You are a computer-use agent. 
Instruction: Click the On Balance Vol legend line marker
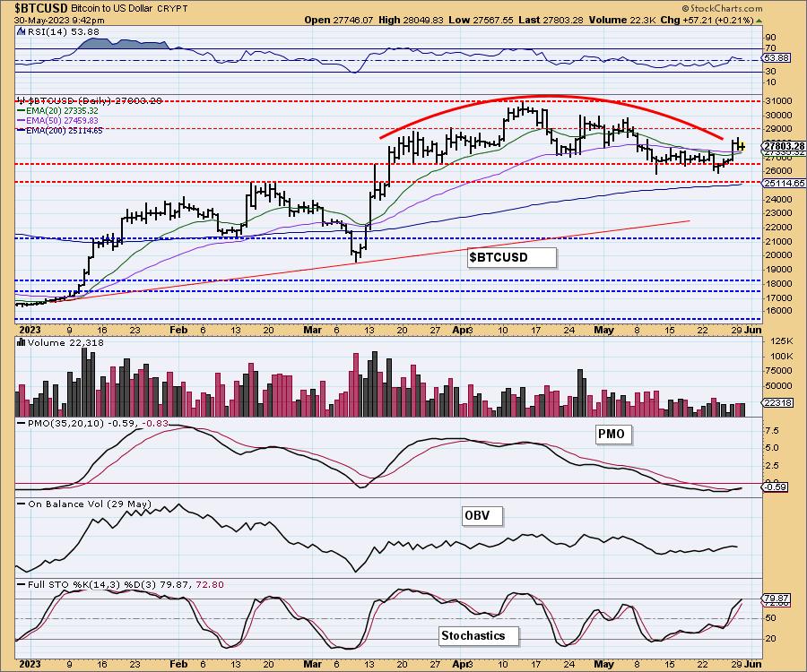tap(22, 504)
